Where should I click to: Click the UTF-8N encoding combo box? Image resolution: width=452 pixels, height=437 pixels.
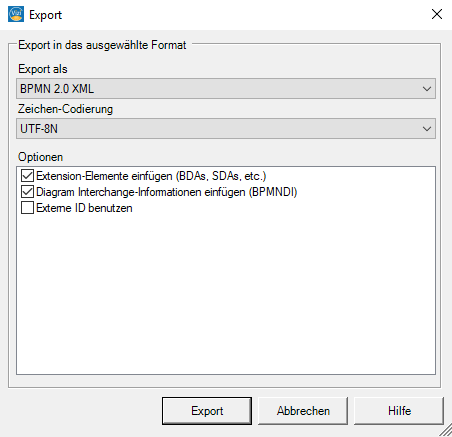coord(226,129)
